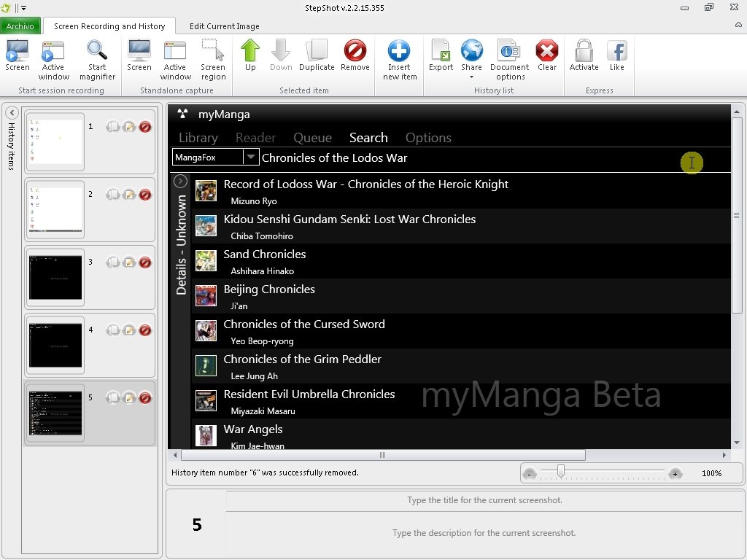Duplicate history item 4 via copy icon
This screenshot has height=560, width=747.
[113, 330]
